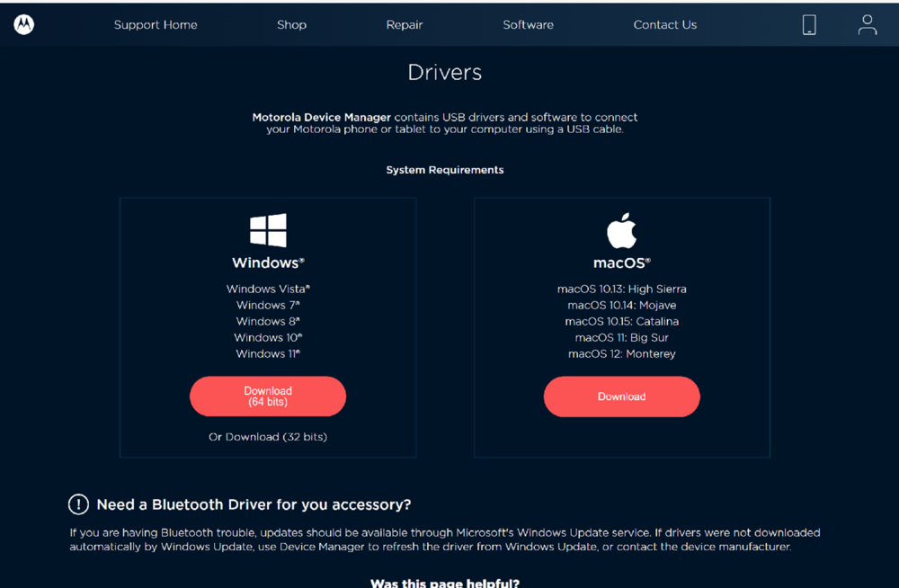
Task: Click the Windows logo icon
Action: tap(268, 230)
